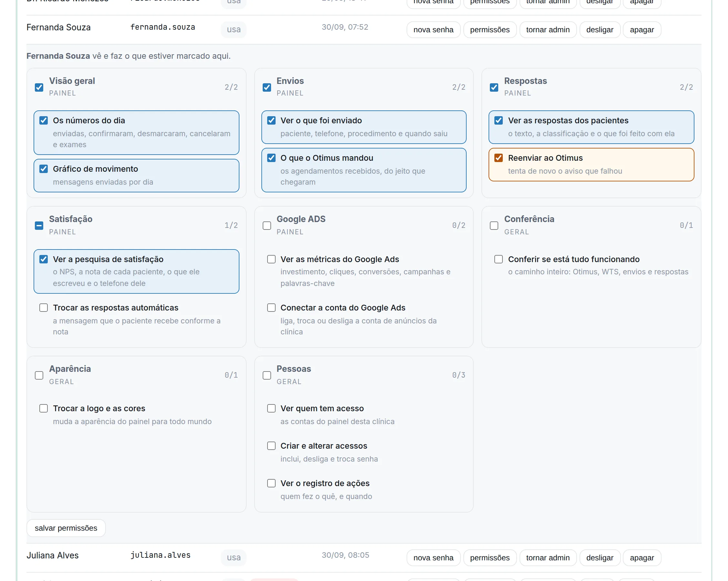Check the Aparência group checkbox
Screen dimensions: 728x581
[x=39, y=376]
